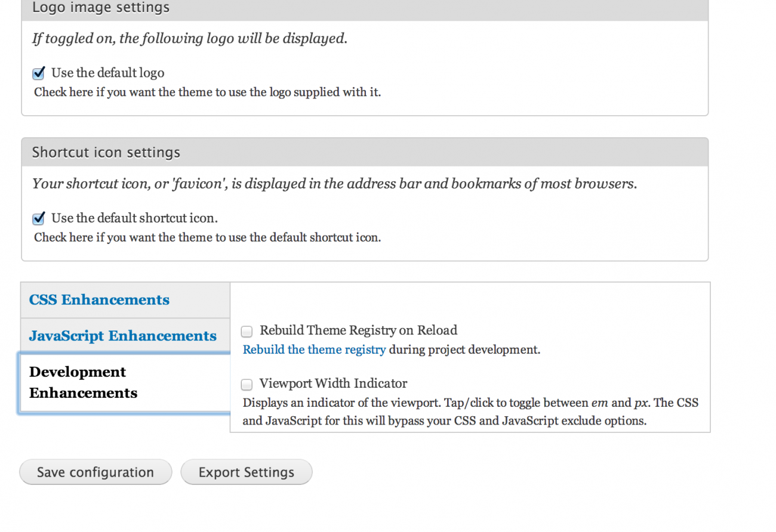776x532 pixels.
Task: Open the CSS Enhancements tab
Action: click(99, 299)
